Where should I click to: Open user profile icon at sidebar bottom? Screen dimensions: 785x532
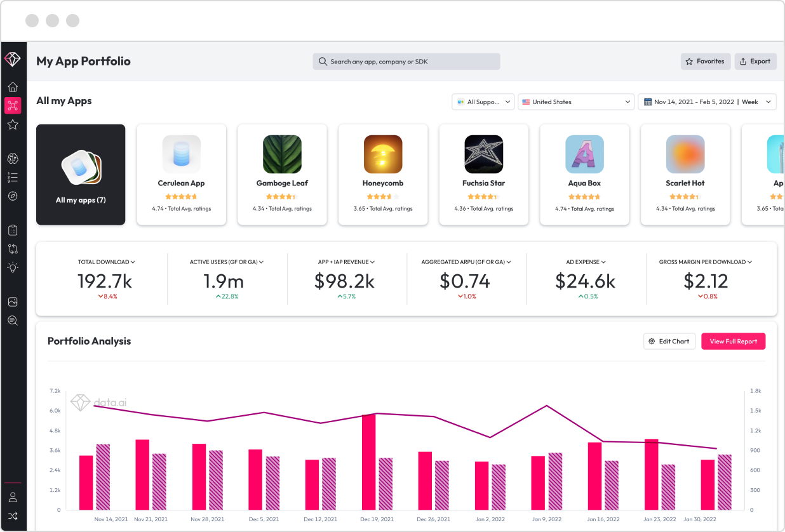[13, 497]
